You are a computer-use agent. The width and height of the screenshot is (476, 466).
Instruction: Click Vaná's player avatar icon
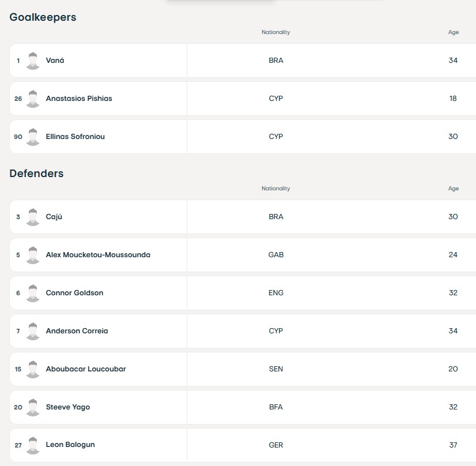coord(33,61)
